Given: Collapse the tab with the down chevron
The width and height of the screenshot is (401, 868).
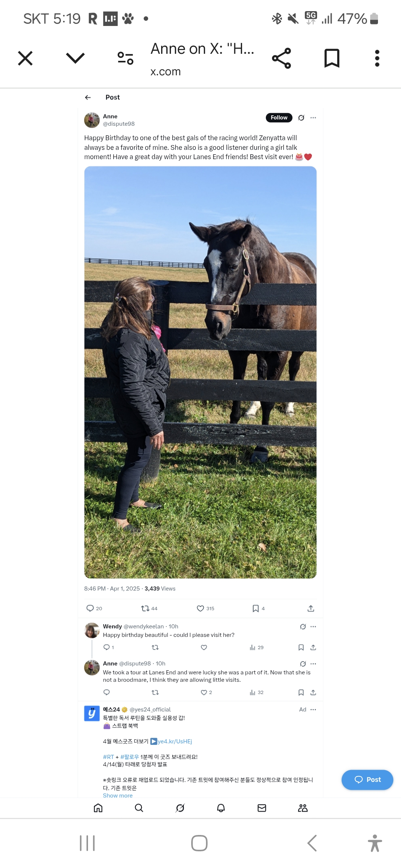Looking at the screenshot, I should pyautogui.click(x=75, y=58).
